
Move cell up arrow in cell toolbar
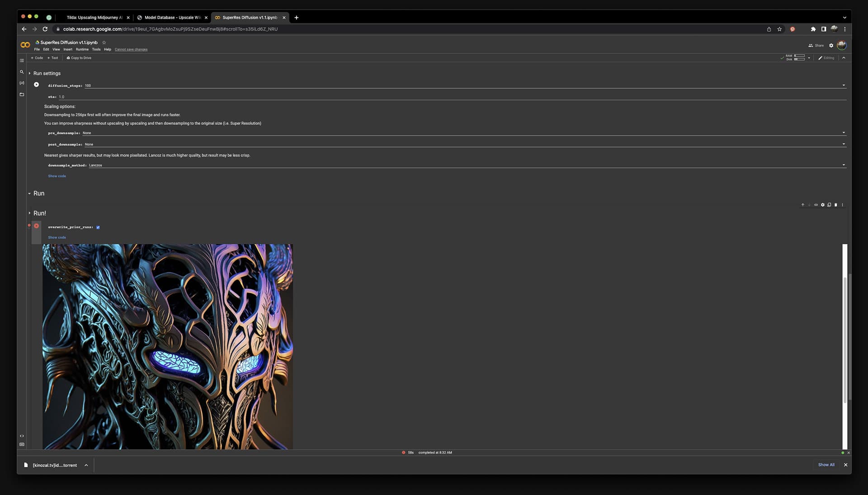point(803,205)
